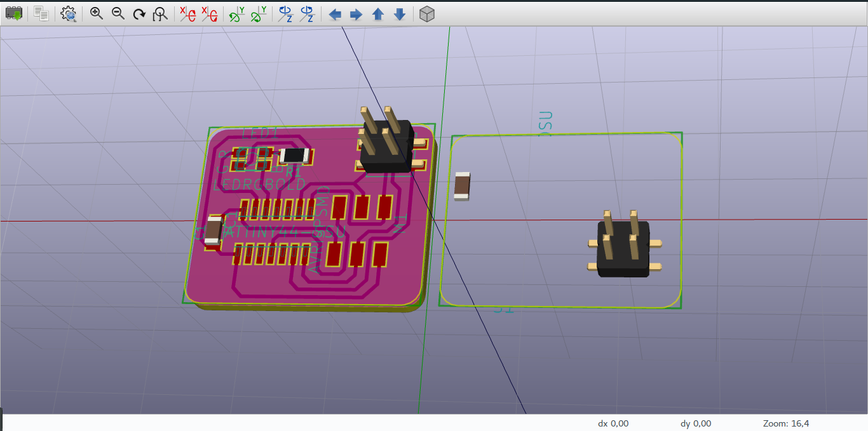Pan the 3D view down
868x431 pixels.
click(x=399, y=14)
